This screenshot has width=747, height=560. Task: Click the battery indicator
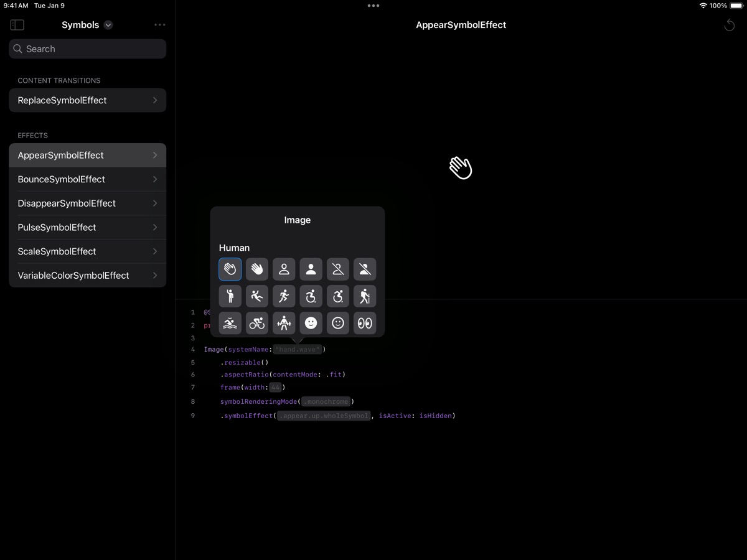point(735,6)
